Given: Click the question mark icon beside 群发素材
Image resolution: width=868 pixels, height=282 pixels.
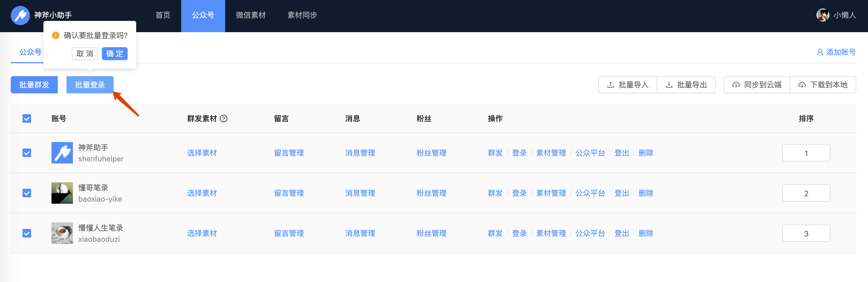Looking at the screenshot, I should click(223, 118).
